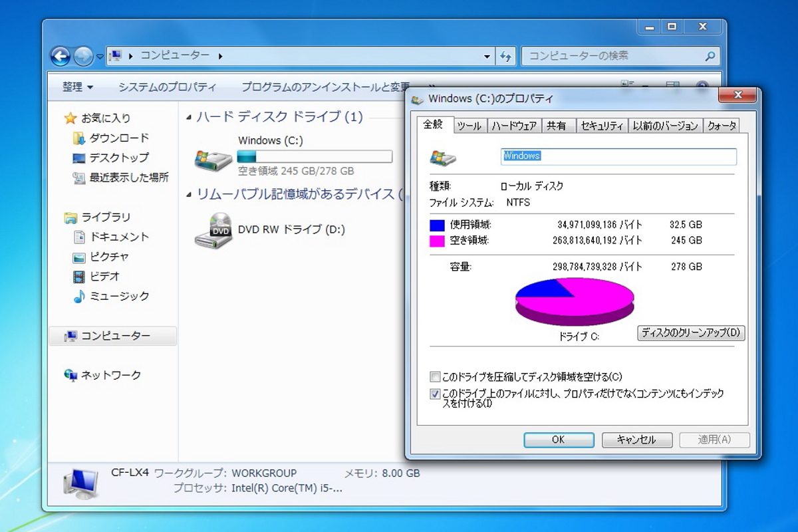Switch to the 共有 tab
Screen dimensions: 798x532
coord(557,126)
